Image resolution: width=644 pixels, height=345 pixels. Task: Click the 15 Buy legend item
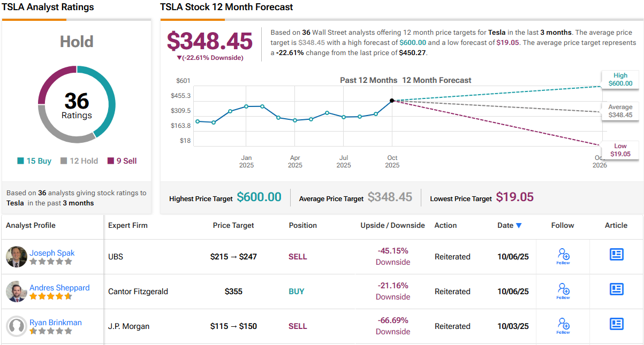coord(34,161)
